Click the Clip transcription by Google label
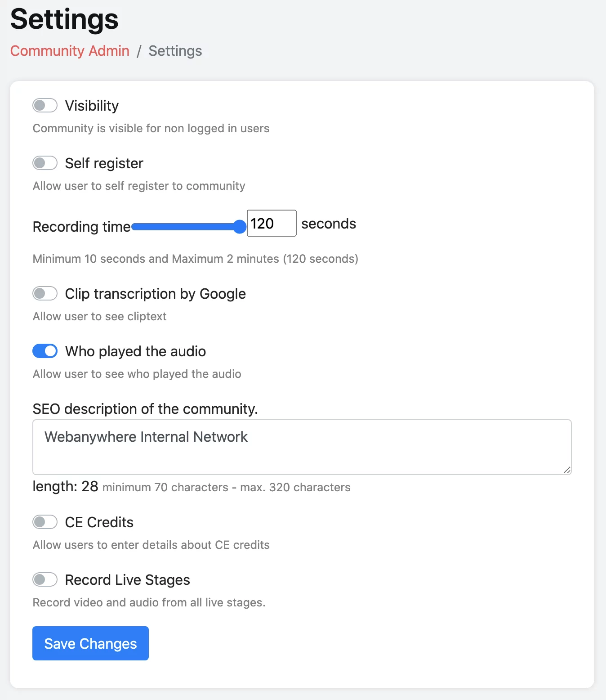Image resolution: width=606 pixels, height=700 pixels. coord(155,294)
